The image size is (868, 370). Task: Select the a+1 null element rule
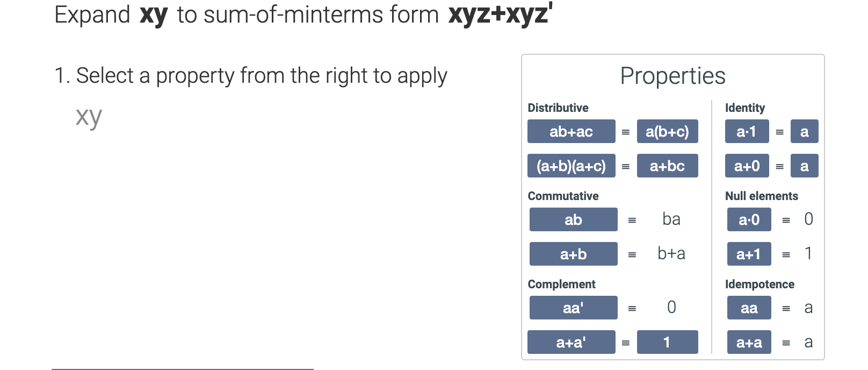[749, 254]
